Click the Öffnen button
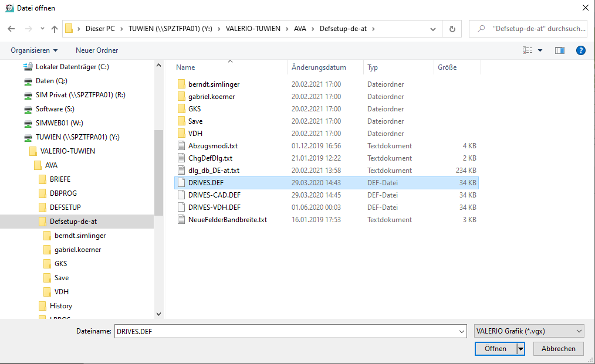Screen dimensions: 595x364 pos(495,349)
